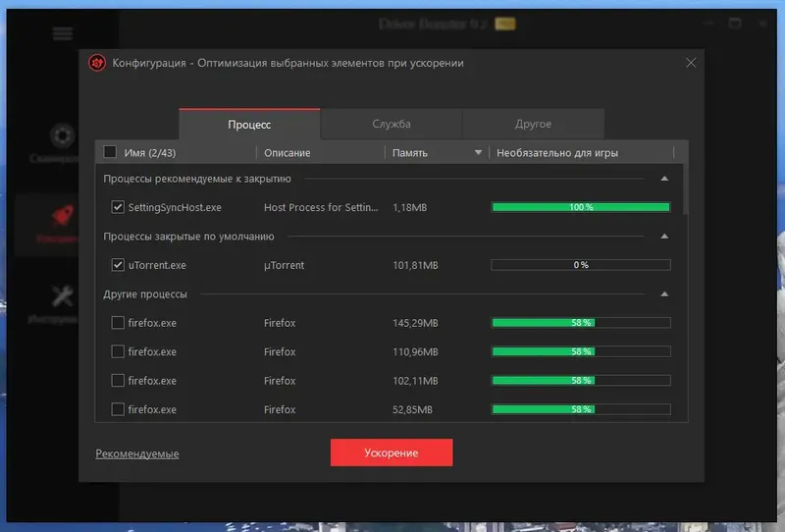
Task: Toggle the select-all checkbox next to Имя
Action: click(110, 152)
